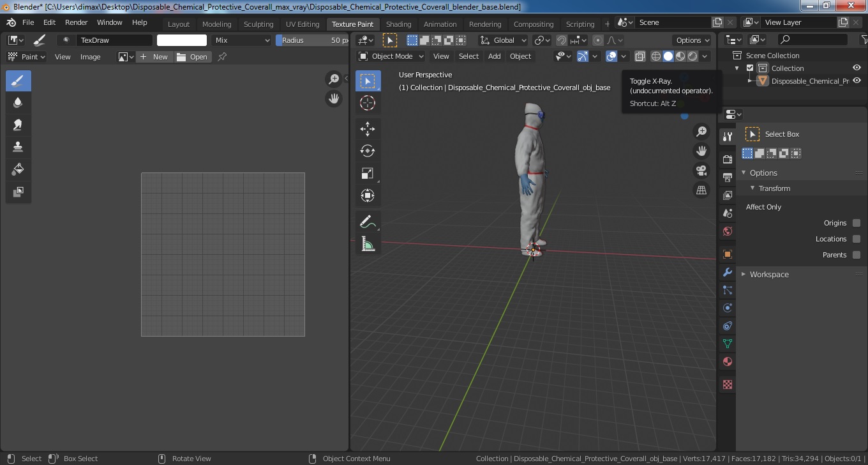Open the File menu
This screenshot has height=465, width=868.
[x=28, y=22]
